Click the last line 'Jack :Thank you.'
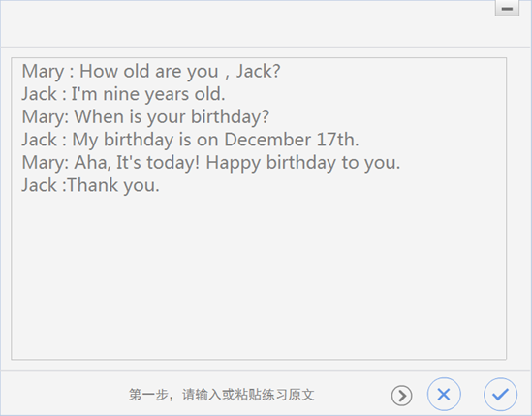This screenshot has height=416, width=532. pos(90,185)
